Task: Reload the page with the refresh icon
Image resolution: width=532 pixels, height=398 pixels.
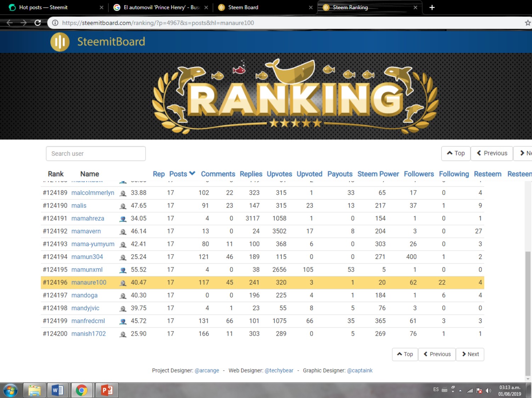Action: pos(38,23)
